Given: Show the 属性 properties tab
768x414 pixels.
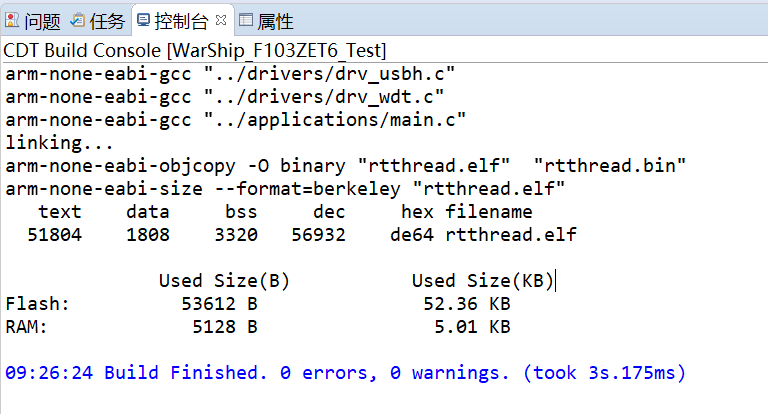Looking at the screenshot, I should click(x=275, y=21).
